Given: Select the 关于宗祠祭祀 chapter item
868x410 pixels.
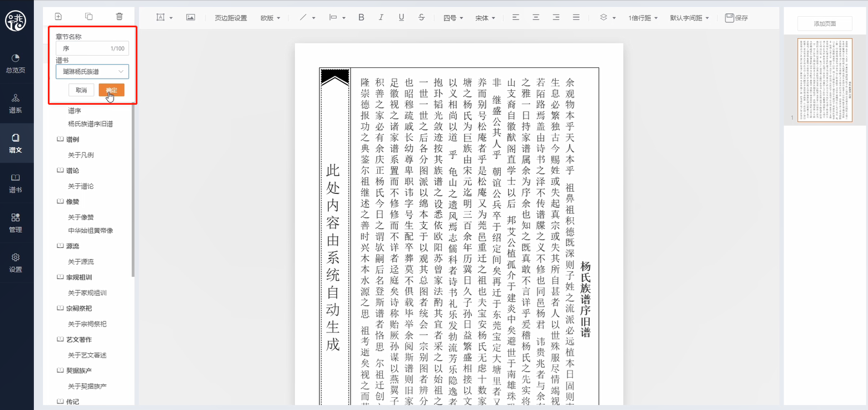Looking at the screenshot, I should click(x=87, y=324).
